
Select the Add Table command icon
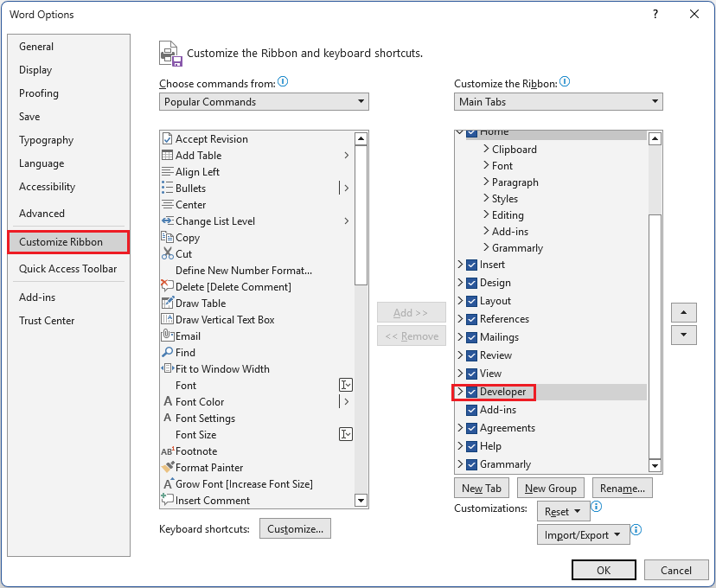point(166,155)
